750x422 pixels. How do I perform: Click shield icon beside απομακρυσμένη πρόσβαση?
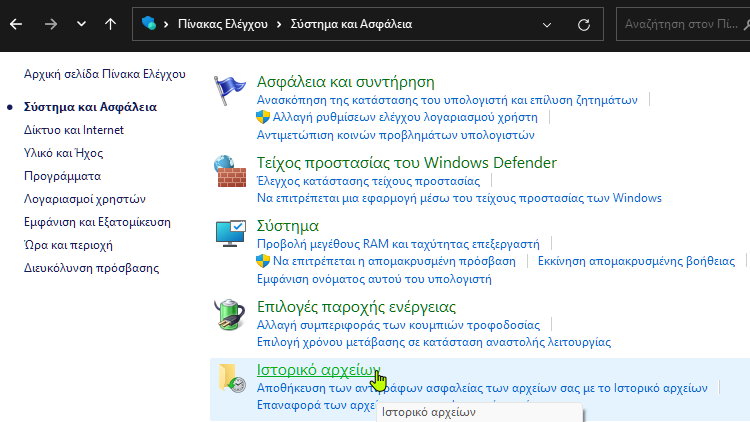pos(263,261)
